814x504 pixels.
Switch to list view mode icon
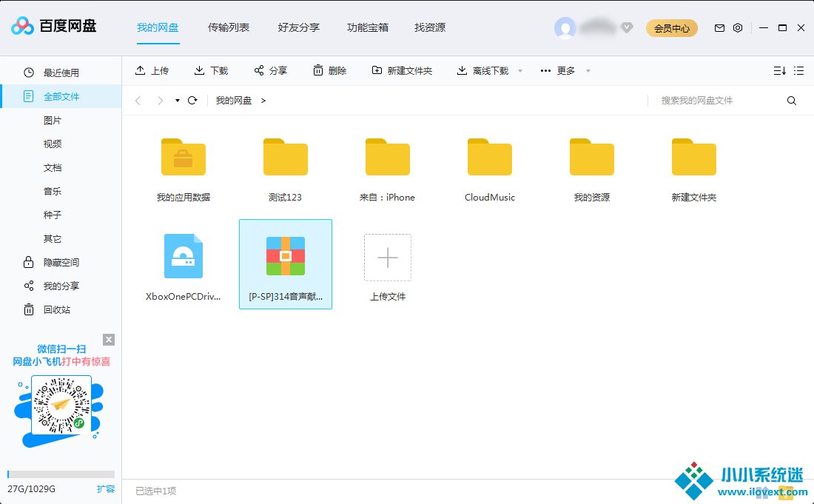tap(799, 71)
